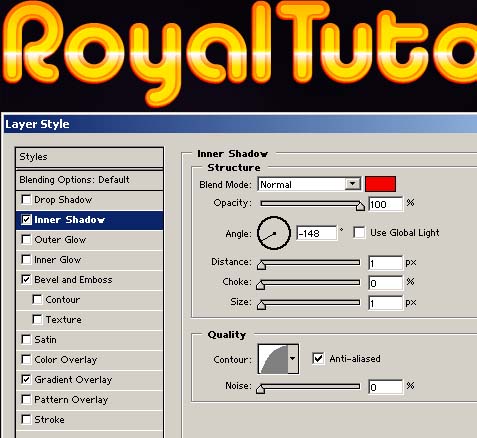This screenshot has height=438, width=477.
Task: Enable the Contour sub-option checkbox
Action: click(37, 299)
